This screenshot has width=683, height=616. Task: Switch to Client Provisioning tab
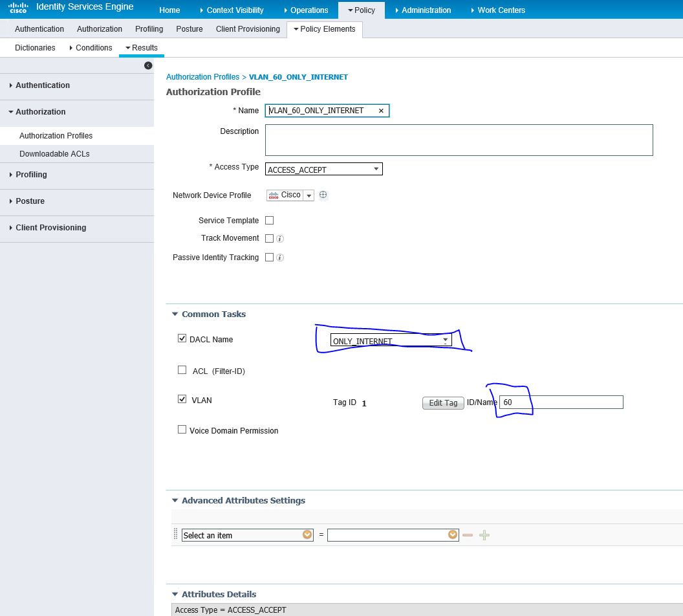(x=248, y=29)
